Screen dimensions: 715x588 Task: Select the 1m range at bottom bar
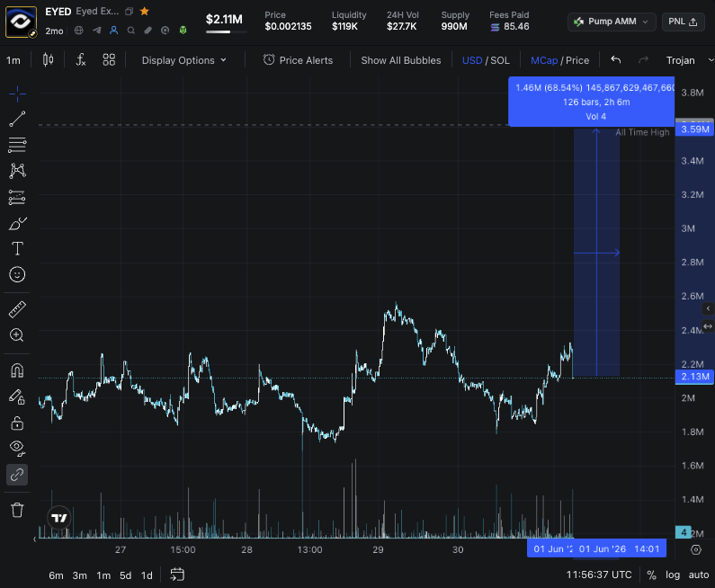point(103,575)
